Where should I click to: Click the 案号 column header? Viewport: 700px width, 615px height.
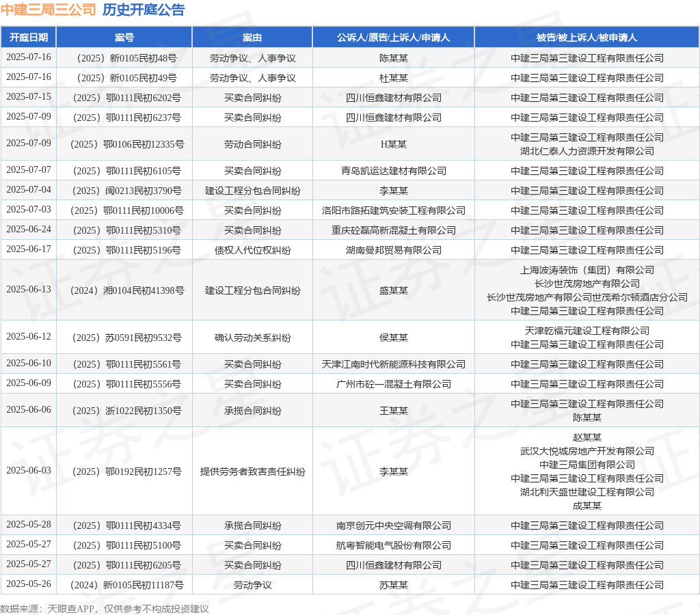124,38
